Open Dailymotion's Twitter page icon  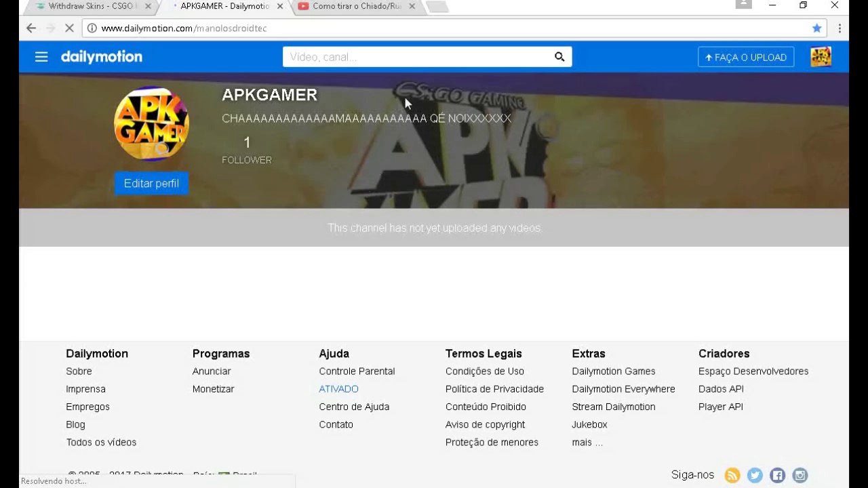point(755,475)
